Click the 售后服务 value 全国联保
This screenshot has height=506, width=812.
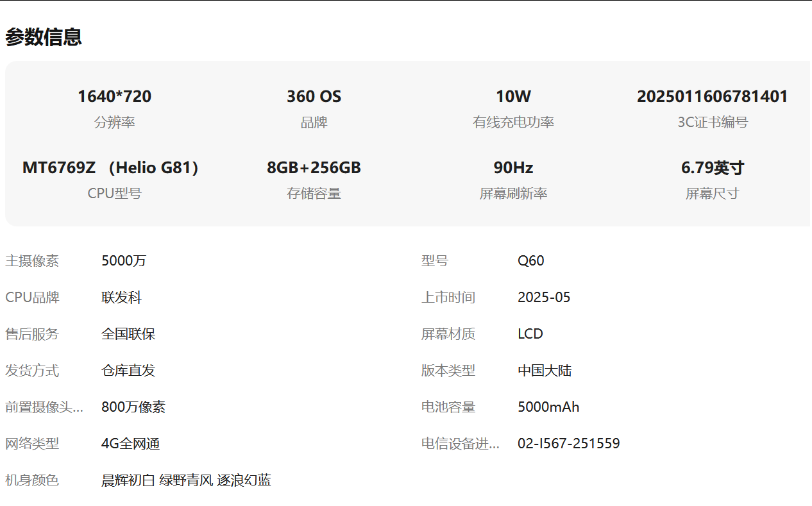[x=128, y=334]
